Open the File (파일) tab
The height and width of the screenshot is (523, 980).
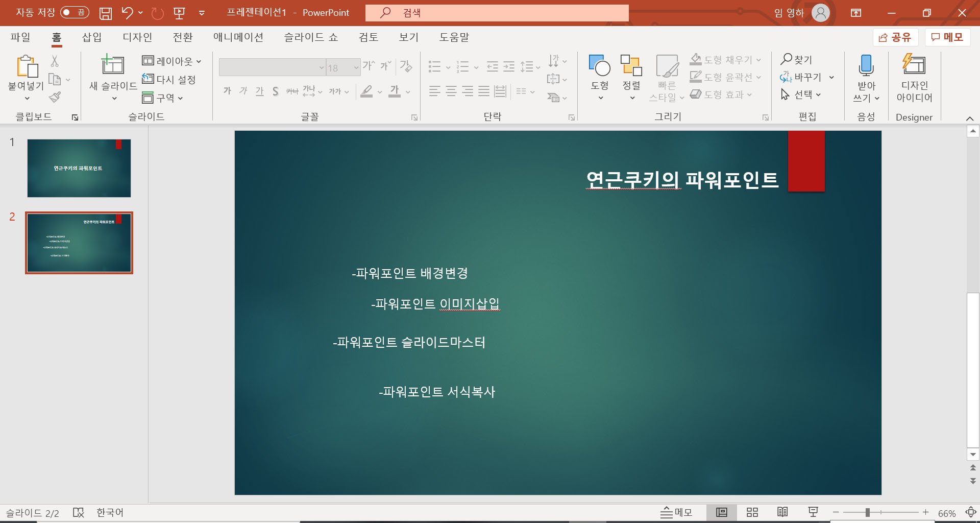[20, 37]
